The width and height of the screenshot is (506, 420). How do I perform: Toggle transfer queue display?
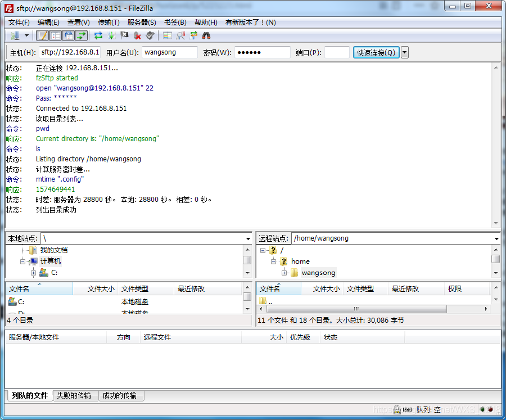pyautogui.click(x=82, y=35)
